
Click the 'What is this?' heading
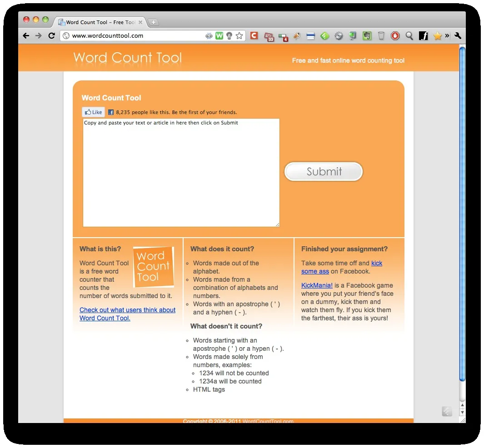coord(100,249)
